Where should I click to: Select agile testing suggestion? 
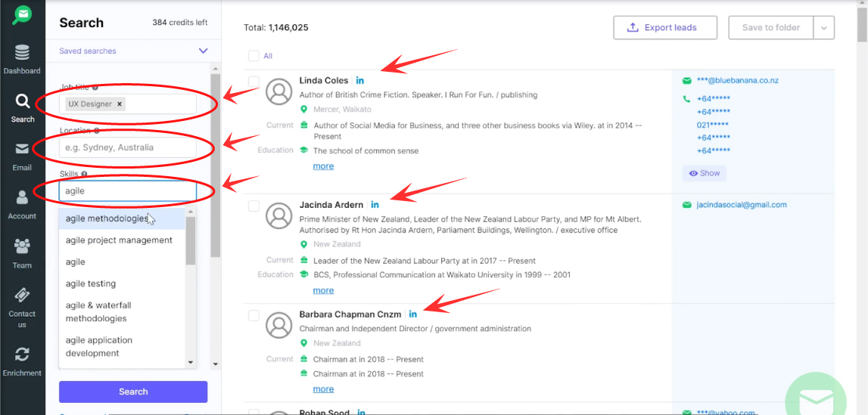[122, 283]
